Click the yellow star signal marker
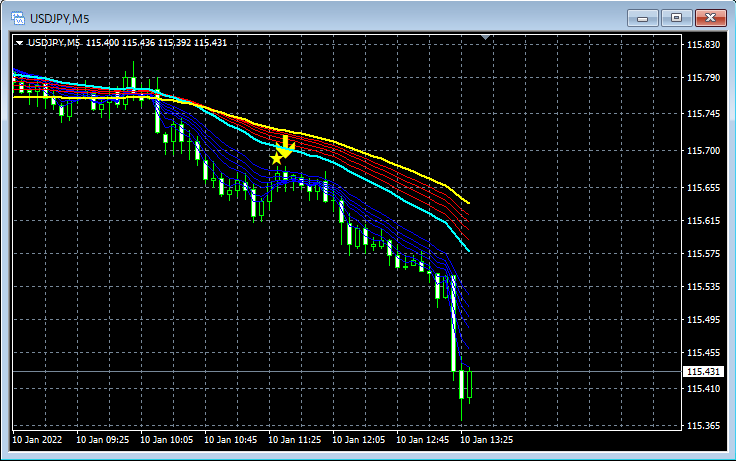Image resolution: width=736 pixels, height=461 pixels. [x=276, y=158]
